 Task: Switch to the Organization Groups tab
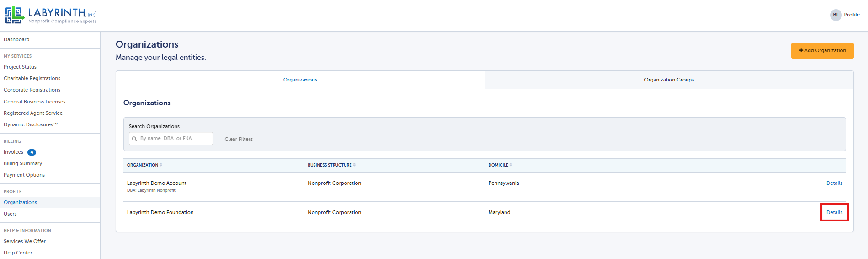point(669,80)
